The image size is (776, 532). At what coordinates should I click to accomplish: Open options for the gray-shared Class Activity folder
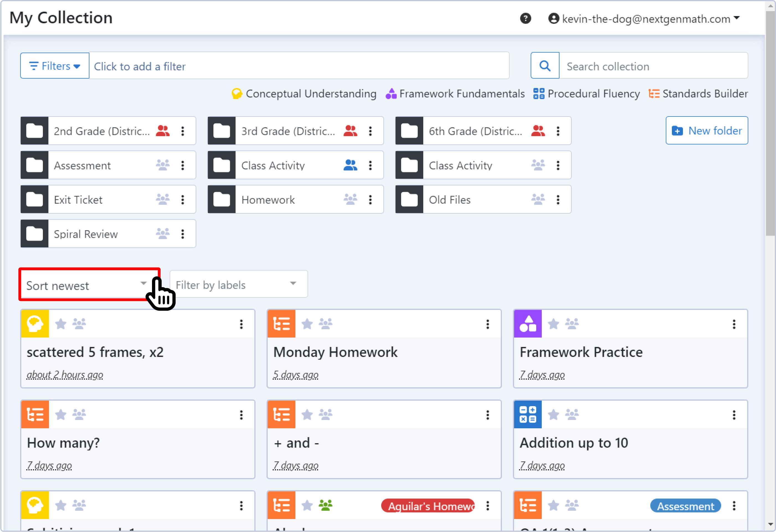pyautogui.click(x=558, y=165)
